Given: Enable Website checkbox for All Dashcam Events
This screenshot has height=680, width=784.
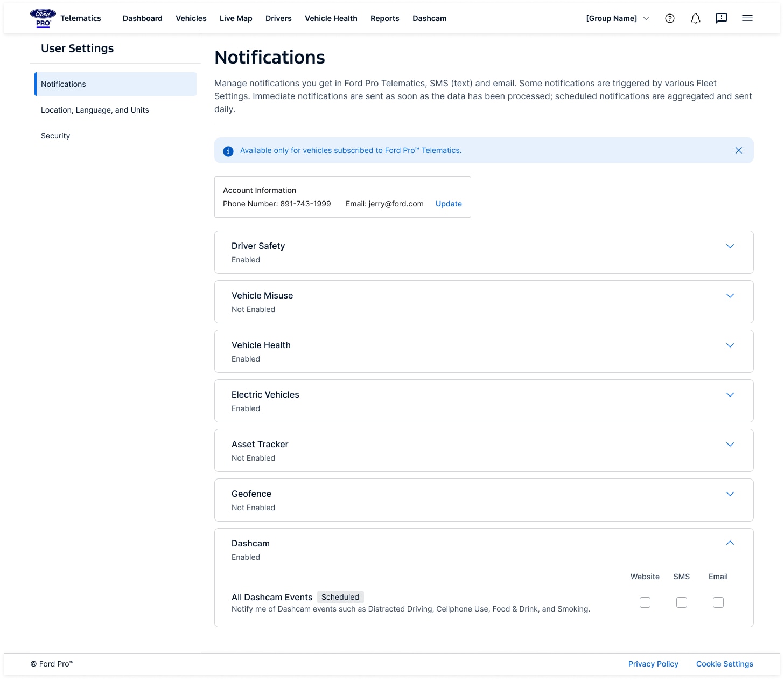Looking at the screenshot, I should 645,602.
